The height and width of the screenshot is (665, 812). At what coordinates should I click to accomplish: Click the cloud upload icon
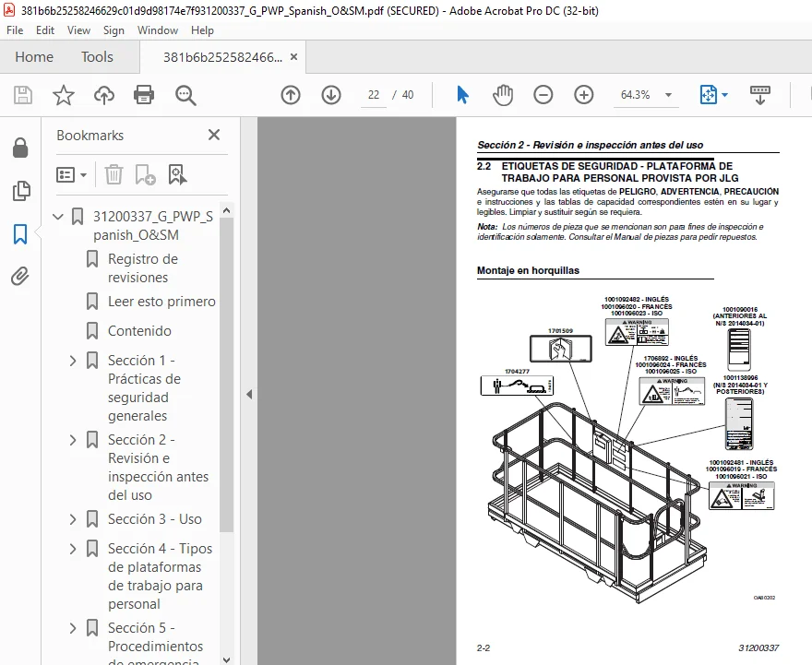(x=104, y=95)
